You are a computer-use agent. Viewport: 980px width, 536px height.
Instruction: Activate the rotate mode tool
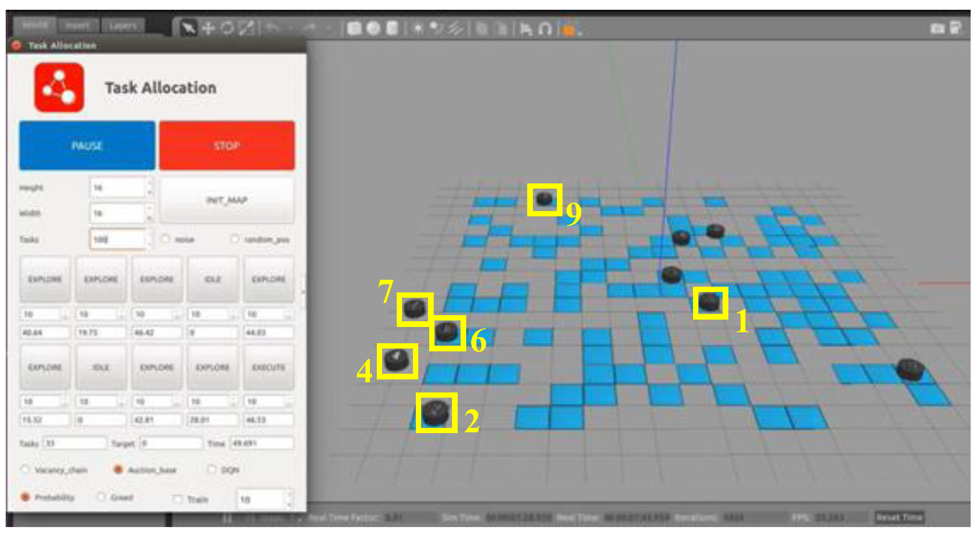227,28
